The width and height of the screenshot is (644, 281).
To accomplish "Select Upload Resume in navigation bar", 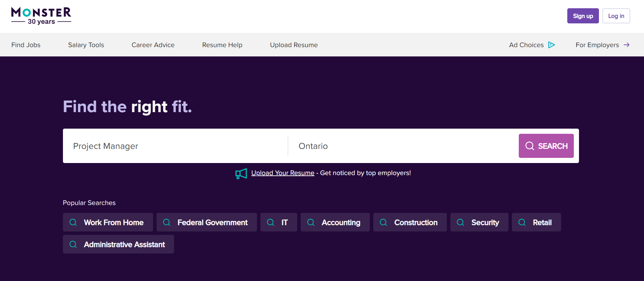I will 294,45.
